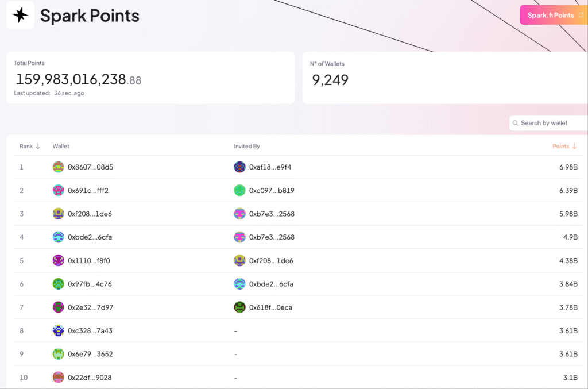This screenshot has height=389, width=588.
Task: Click the Spark star logo icon
Action: click(x=20, y=15)
